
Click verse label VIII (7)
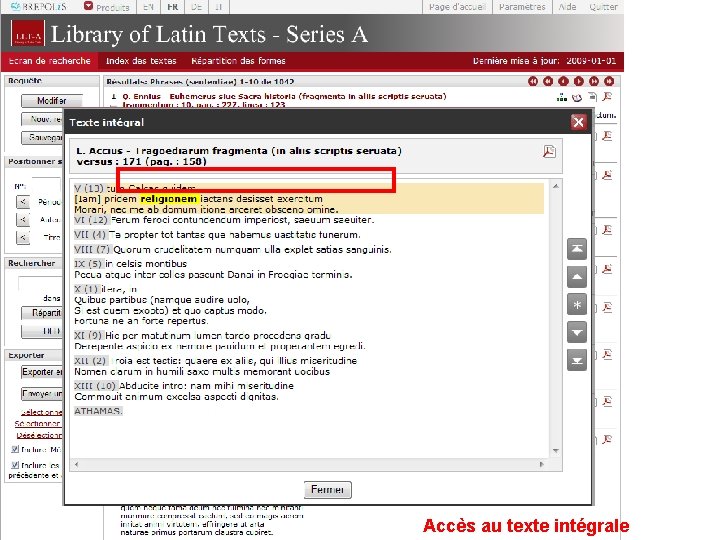click(93, 250)
